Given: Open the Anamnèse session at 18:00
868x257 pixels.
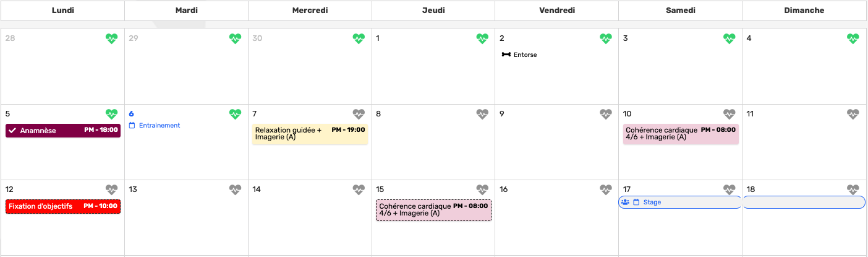Looking at the screenshot, I should pos(63,131).
